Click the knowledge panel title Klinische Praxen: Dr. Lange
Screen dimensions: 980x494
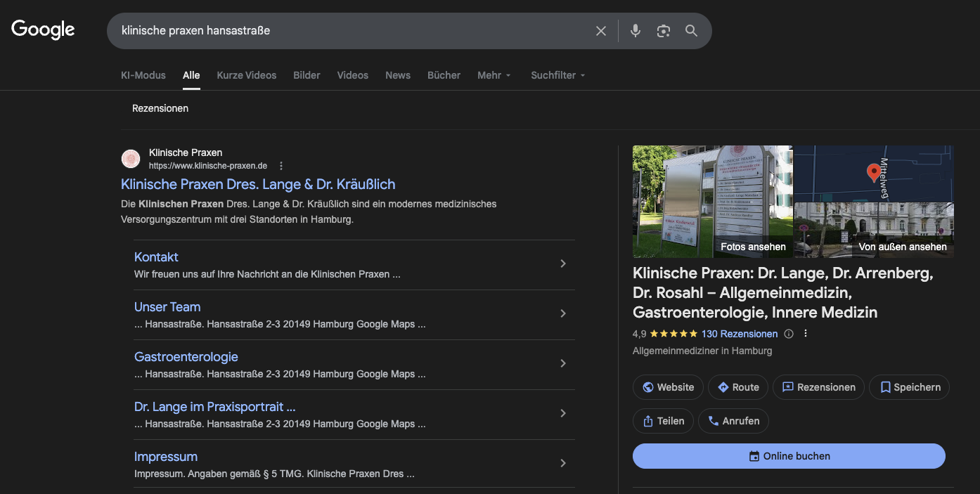[783, 293]
